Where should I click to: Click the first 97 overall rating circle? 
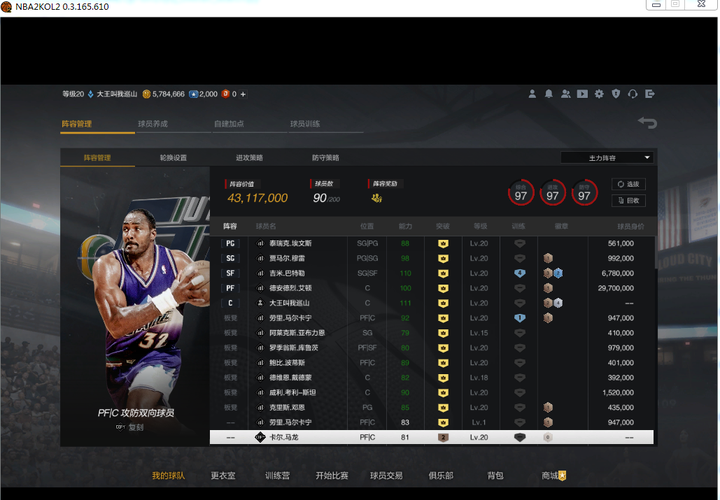point(521,192)
